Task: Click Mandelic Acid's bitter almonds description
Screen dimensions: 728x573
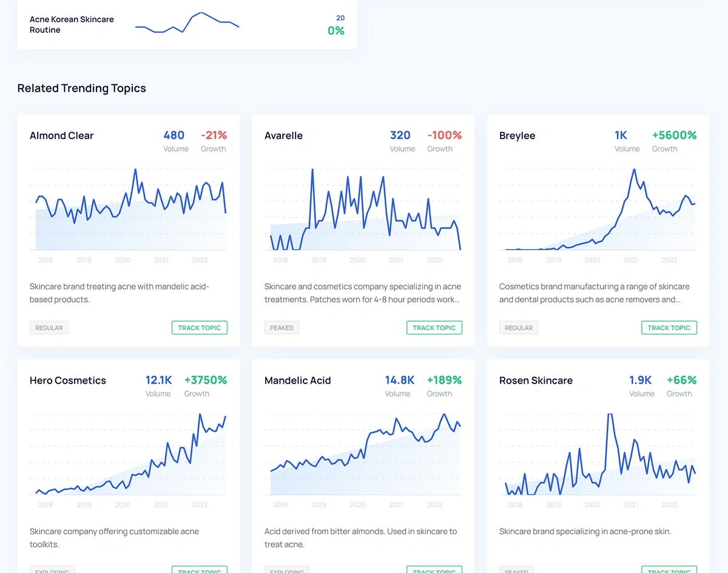Action: [361, 538]
